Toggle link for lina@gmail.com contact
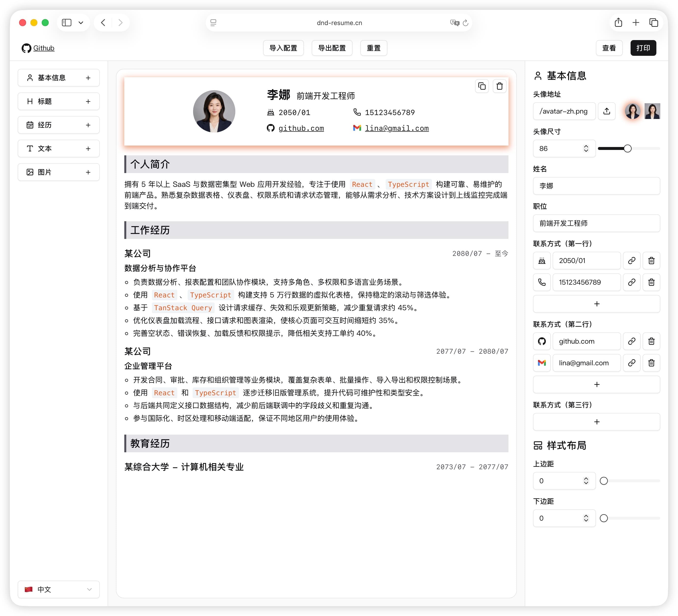 click(632, 363)
